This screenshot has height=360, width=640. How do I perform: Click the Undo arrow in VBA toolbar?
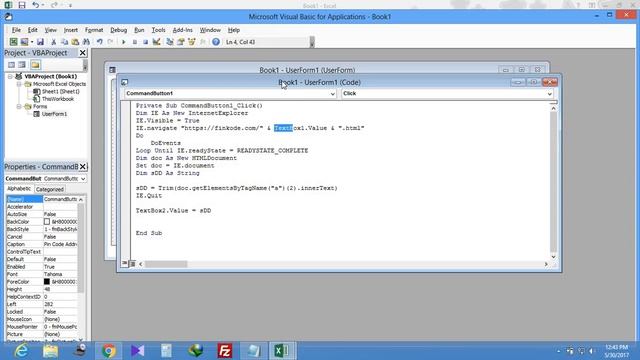click(x=99, y=42)
